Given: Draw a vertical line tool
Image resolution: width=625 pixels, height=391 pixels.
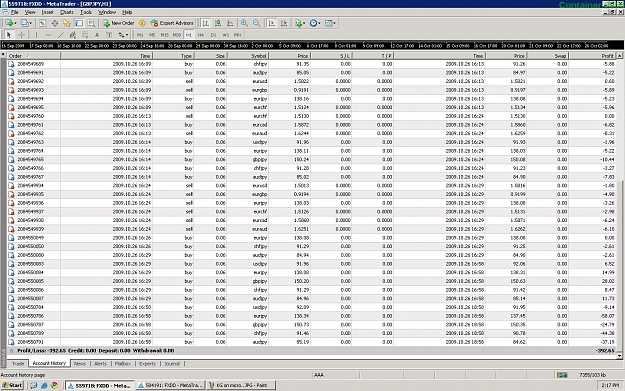Looking at the screenshot, I should click(36, 35).
